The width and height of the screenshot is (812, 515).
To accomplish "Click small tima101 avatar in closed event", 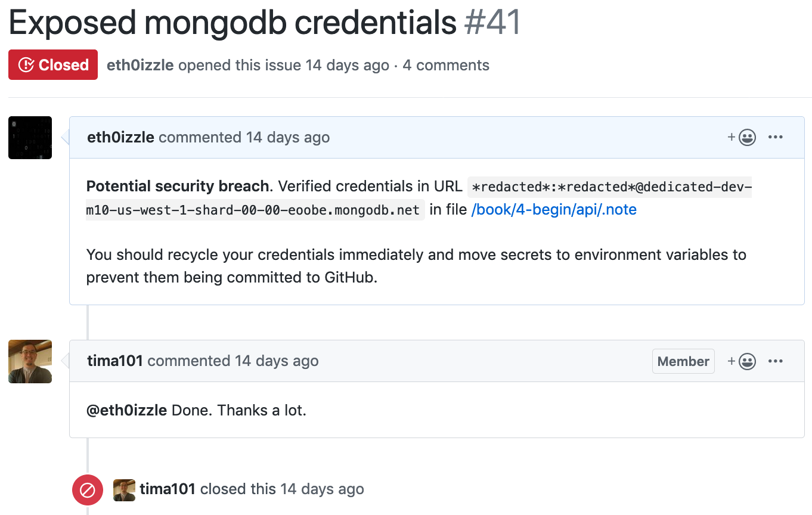I will [124, 489].
